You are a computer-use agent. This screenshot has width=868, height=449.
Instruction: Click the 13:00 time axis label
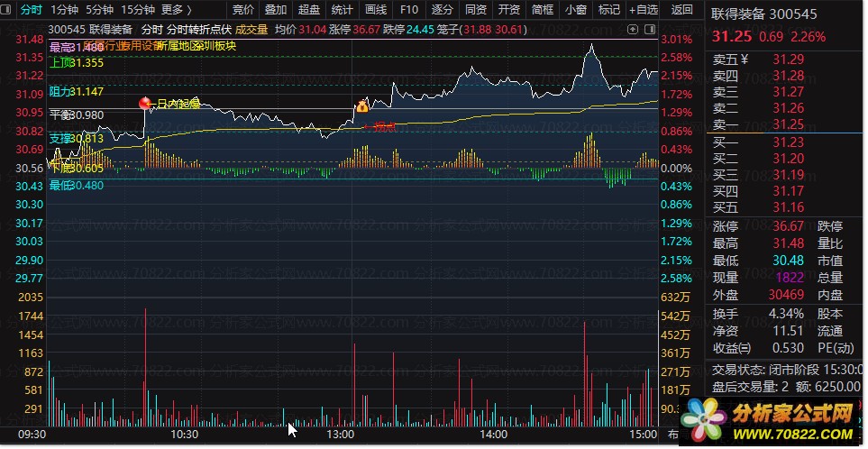click(x=341, y=434)
